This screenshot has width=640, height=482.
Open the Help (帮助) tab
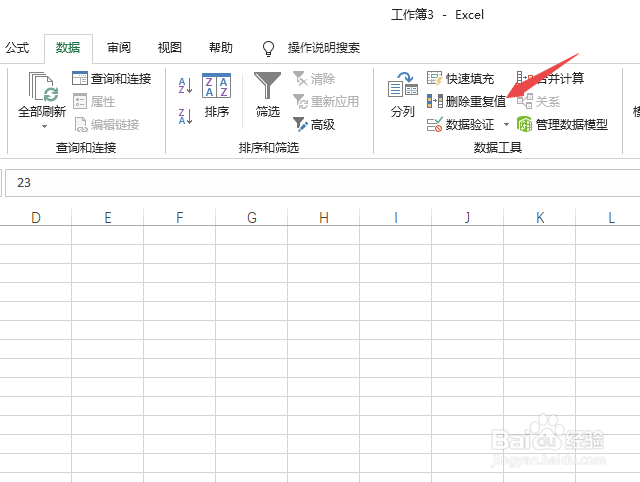(221, 48)
